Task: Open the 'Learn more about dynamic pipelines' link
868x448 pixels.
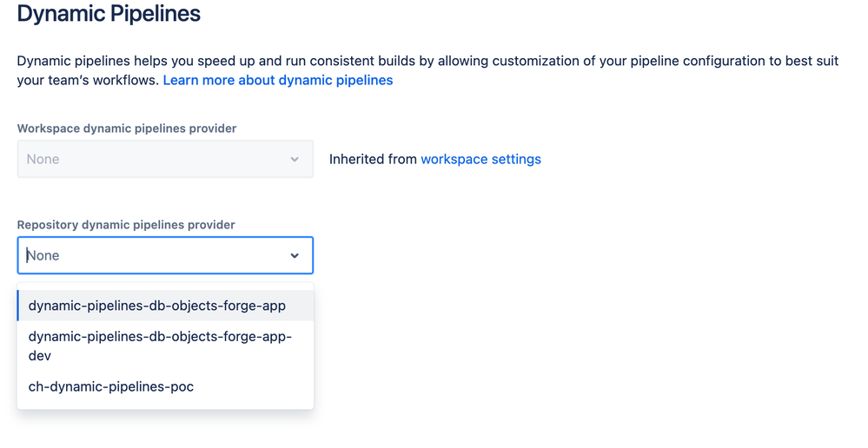Action: 278,80
